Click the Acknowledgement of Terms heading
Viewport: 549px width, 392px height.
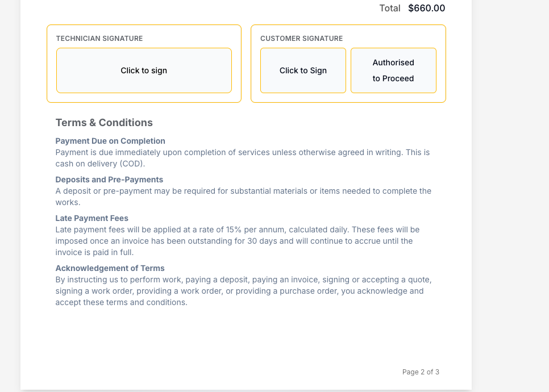pyautogui.click(x=110, y=268)
